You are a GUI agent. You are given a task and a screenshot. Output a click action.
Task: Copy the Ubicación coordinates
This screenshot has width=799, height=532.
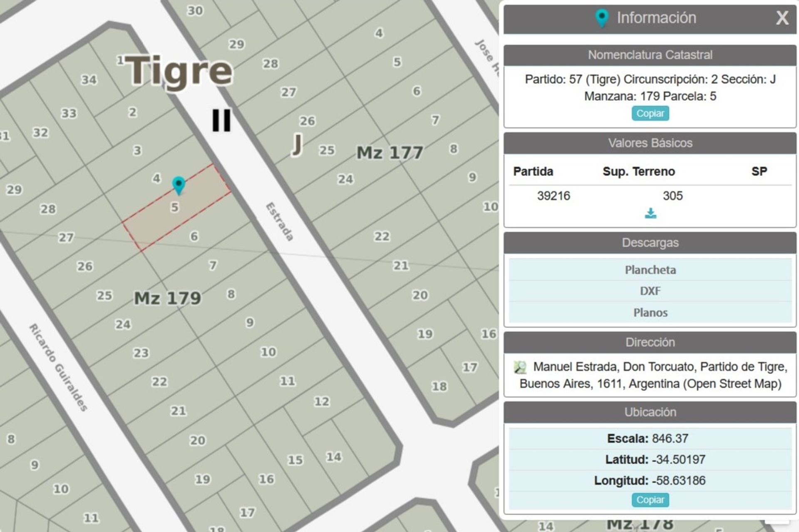[650, 500]
